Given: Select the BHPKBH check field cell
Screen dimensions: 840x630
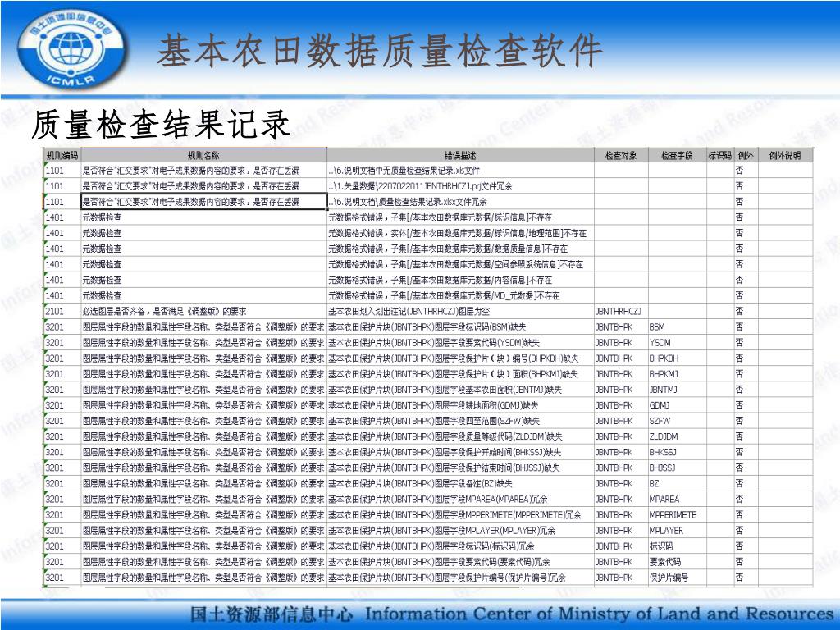Looking at the screenshot, I should pos(677,358).
